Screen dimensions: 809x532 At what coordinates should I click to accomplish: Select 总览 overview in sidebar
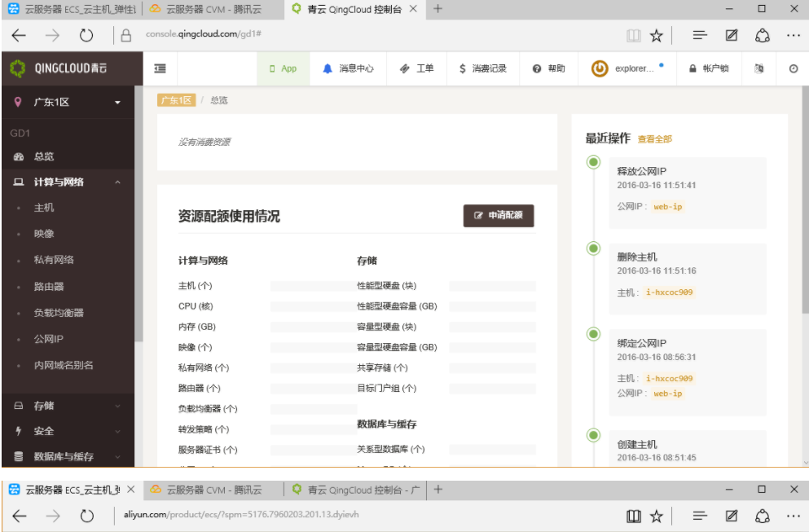coord(68,156)
